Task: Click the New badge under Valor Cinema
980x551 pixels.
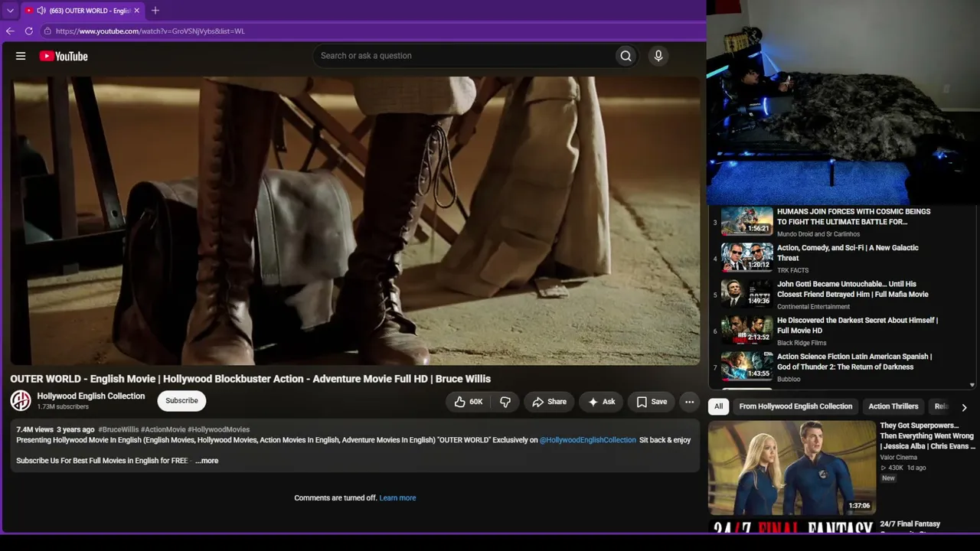Action: (x=888, y=478)
